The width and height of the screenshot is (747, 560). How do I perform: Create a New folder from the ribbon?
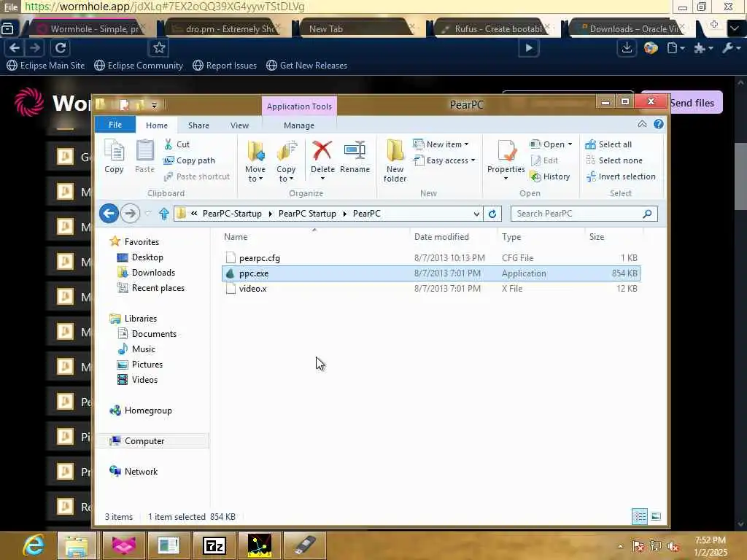coord(395,161)
